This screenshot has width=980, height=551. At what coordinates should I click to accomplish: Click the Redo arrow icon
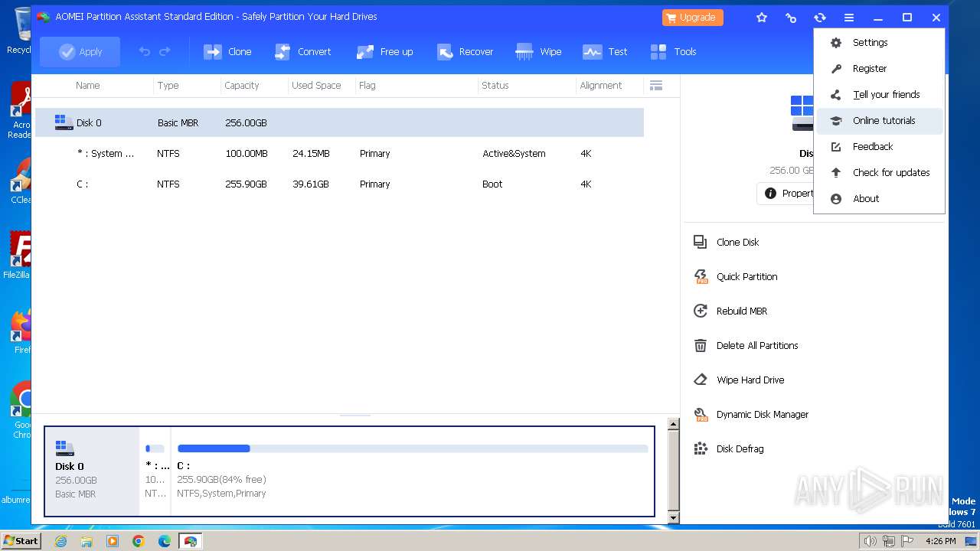click(x=165, y=52)
